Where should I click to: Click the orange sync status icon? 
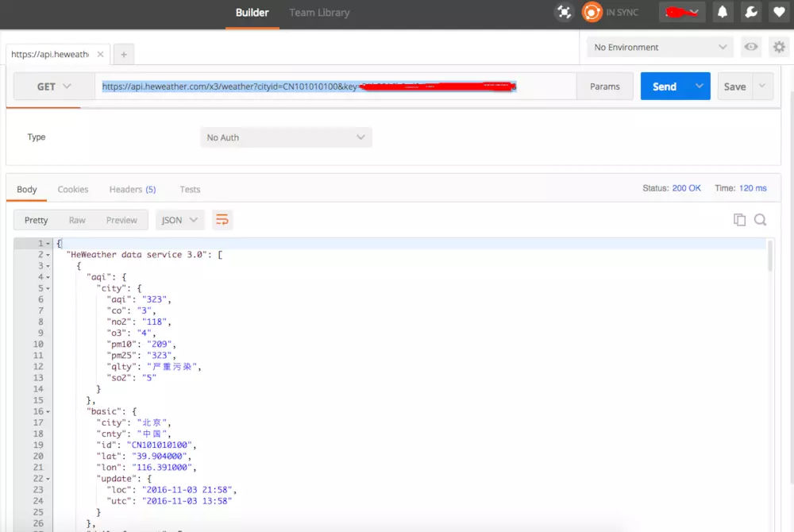[592, 12]
